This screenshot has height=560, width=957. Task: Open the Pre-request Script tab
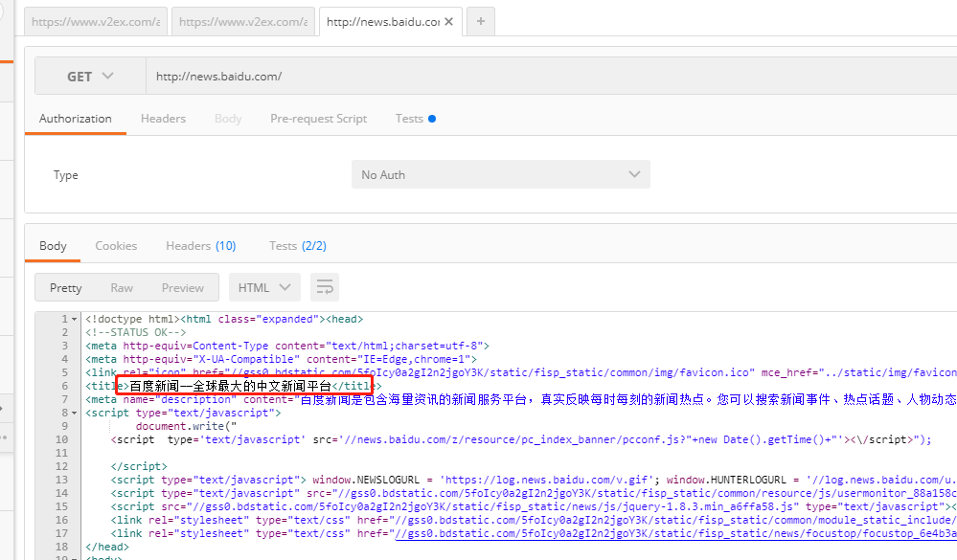[319, 119]
